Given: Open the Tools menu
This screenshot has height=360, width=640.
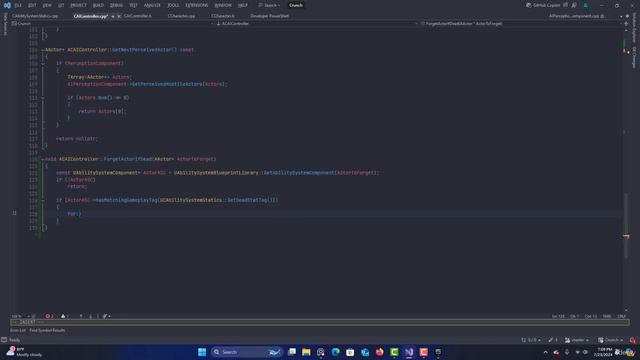Looking at the screenshot, I should (x=173, y=5).
